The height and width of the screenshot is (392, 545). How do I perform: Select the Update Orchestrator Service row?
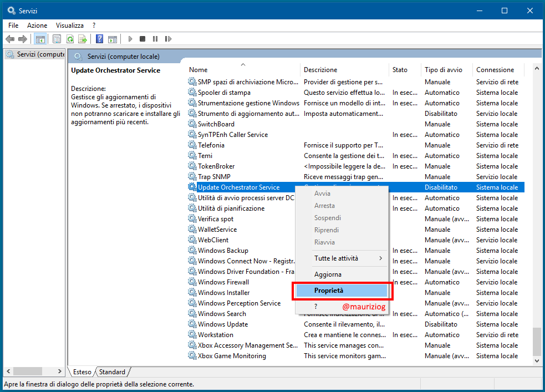pos(355,187)
